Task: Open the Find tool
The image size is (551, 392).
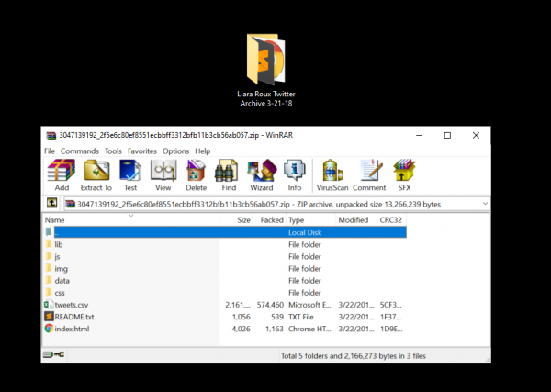Action: pyautogui.click(x=228, y=174)
